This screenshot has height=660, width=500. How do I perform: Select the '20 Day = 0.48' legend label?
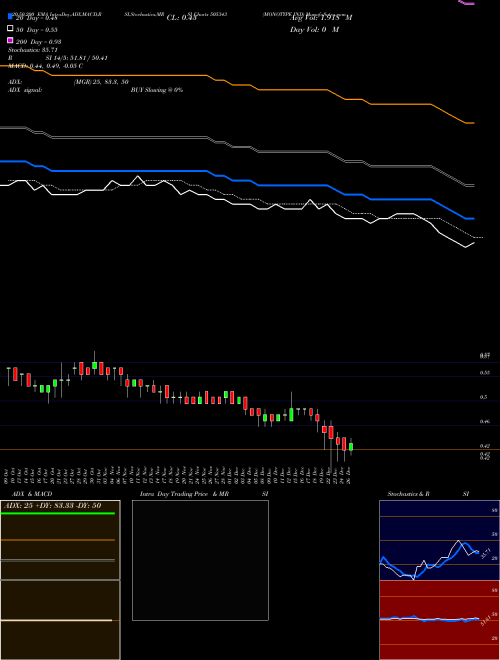pyautogui.click(x=37, y=18)
